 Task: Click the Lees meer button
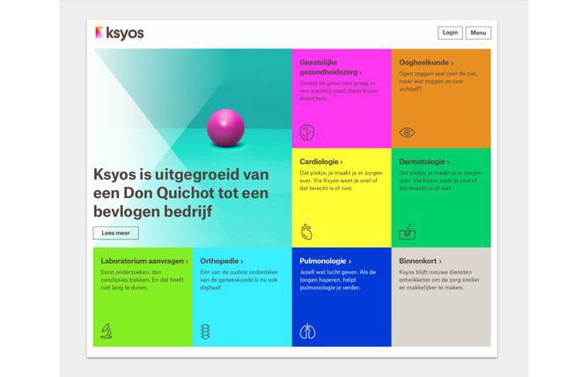(x=116, y=233)
